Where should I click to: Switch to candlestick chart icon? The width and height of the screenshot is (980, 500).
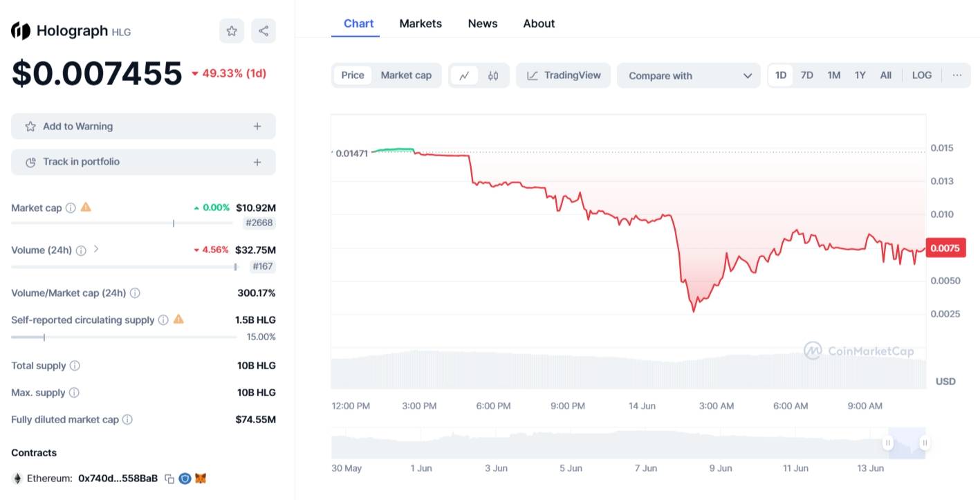point(493,75)
